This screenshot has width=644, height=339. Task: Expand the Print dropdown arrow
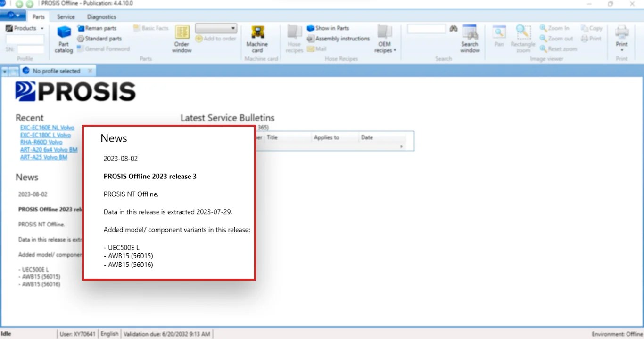coord(622,50)
